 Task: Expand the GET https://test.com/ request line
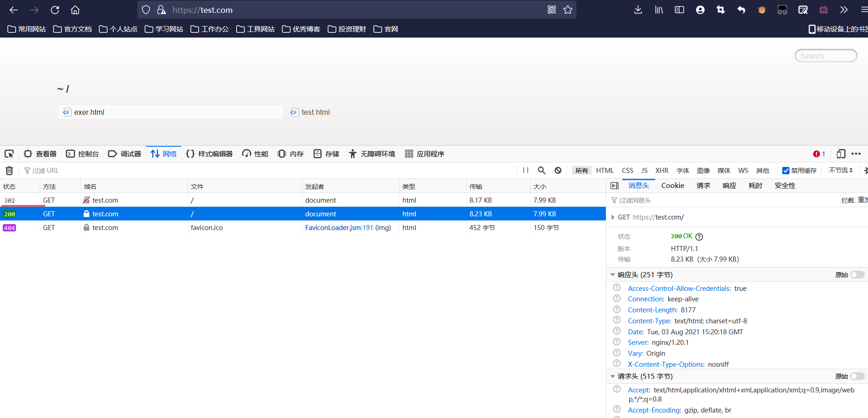613,217
